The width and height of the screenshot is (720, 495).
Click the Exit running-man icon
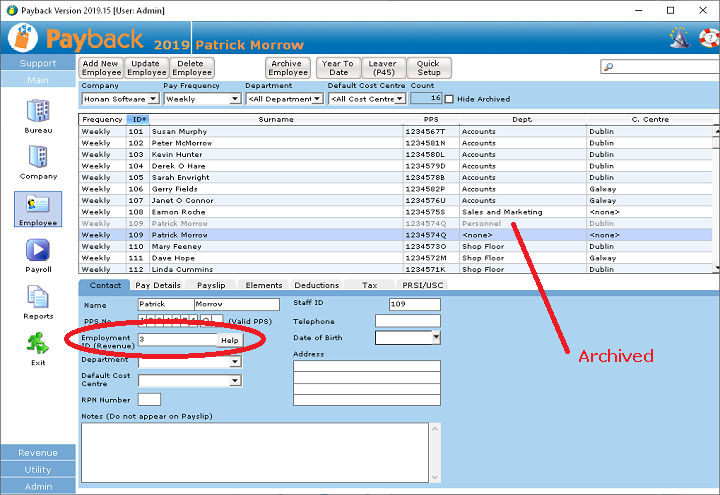pos(38,344)
